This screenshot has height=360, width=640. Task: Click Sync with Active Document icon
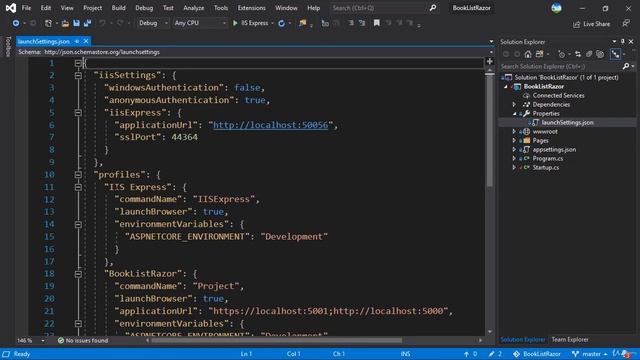click(578, 54)
